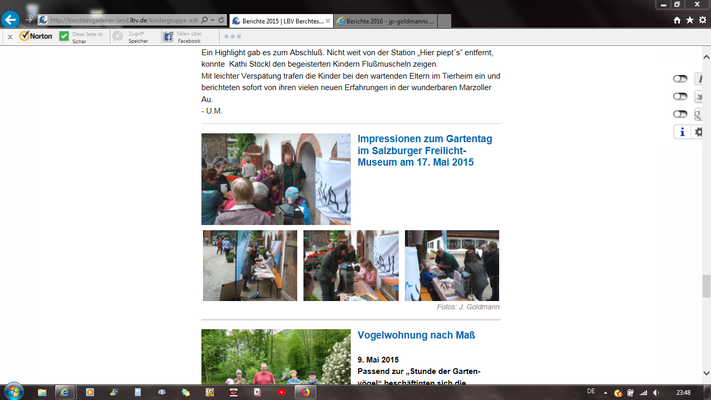This screenshot has width=711, height=400.
Task: Click the scrollbar down arrow
Action: [x=706, y=373]
